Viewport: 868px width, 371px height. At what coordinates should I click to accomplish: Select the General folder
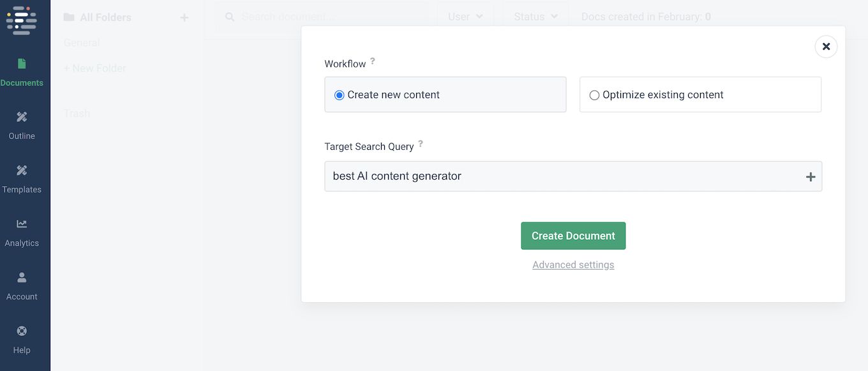click(82, 43)
